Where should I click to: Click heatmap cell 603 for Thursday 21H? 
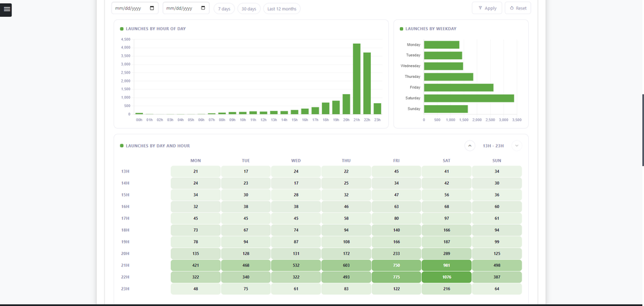(346, 265)
